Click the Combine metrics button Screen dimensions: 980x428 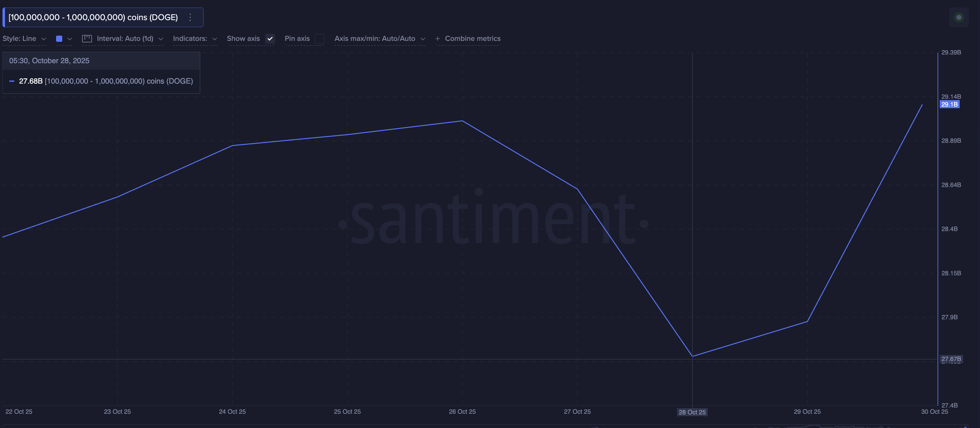(x=473, y=38)
